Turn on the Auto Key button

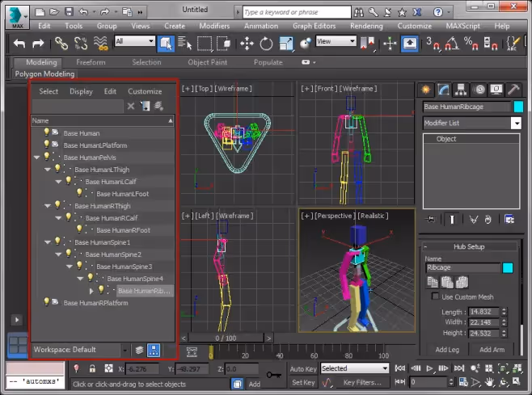pyautogui.click(x=303, y=368)
